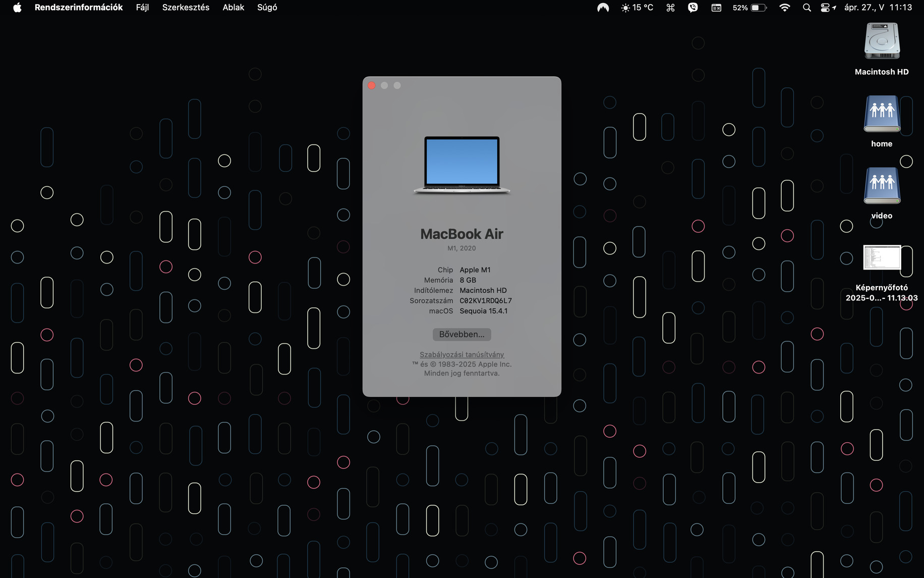The height and width of the screenshot is (578, 924).
Task: Click the date and time ápr. 27., V 11:13
Action: click(x=878, y=8)
